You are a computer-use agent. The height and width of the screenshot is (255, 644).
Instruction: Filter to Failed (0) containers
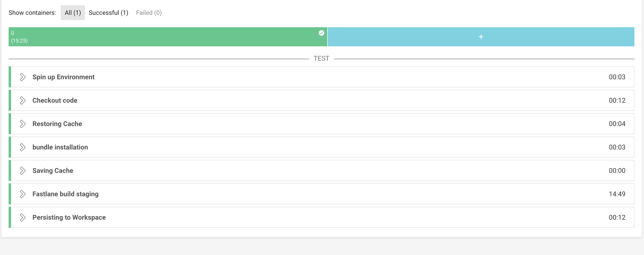tap(149, 13)
